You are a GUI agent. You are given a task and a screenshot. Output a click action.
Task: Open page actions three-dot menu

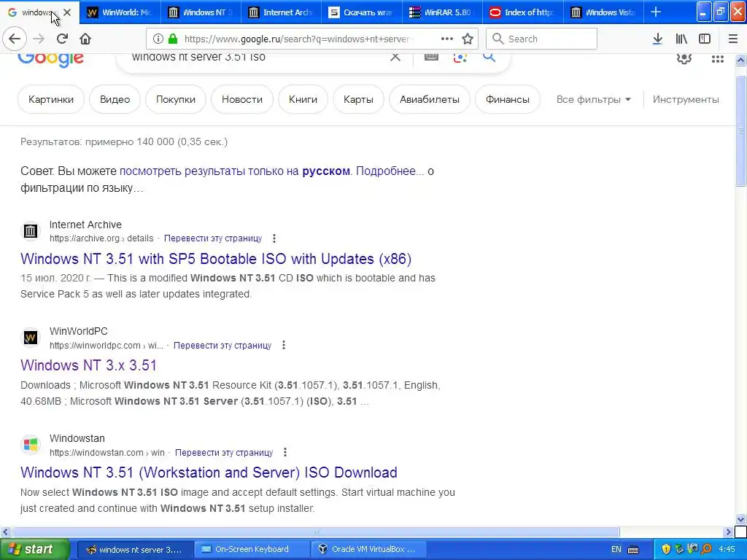point(446,39)
